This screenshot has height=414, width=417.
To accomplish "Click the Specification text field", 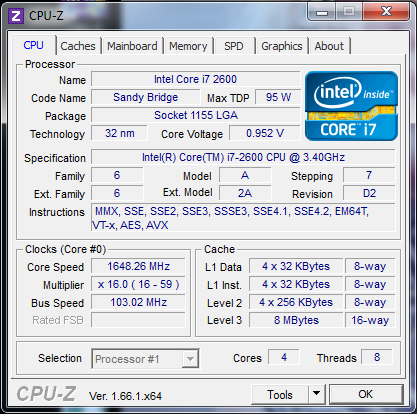I will pos(243,157).
